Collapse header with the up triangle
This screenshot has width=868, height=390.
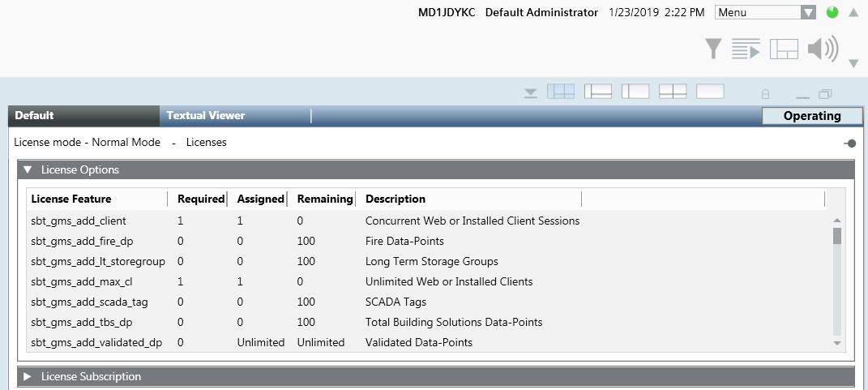tap(853, 12)
